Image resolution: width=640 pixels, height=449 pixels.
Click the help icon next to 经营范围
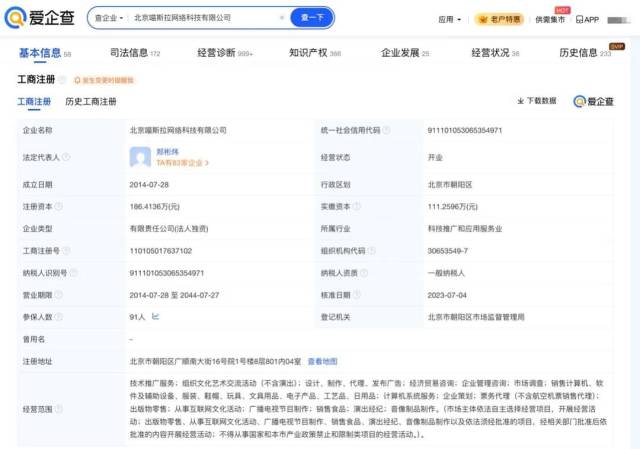[x=58, y=409]
